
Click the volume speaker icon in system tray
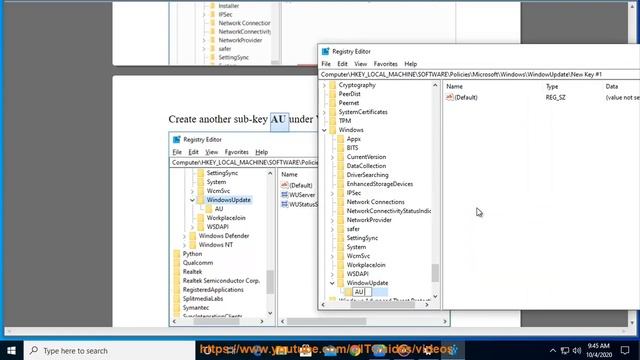point(577,350)
